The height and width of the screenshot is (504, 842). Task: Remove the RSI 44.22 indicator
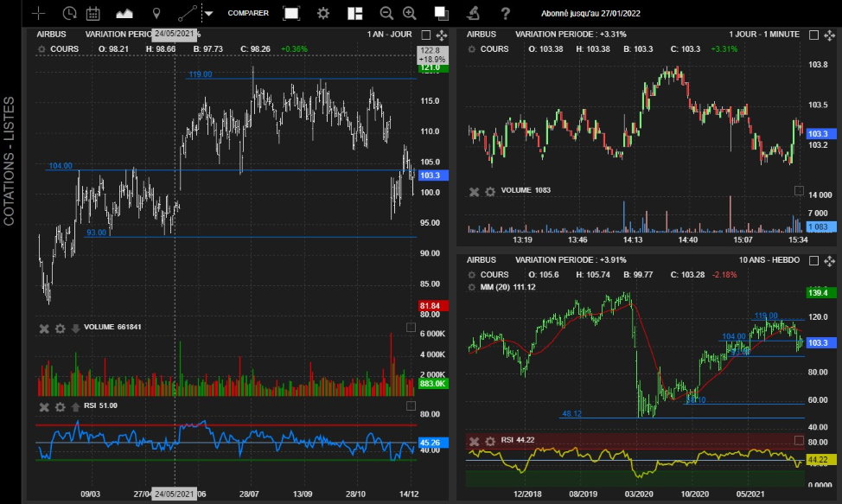pos(474,441)
